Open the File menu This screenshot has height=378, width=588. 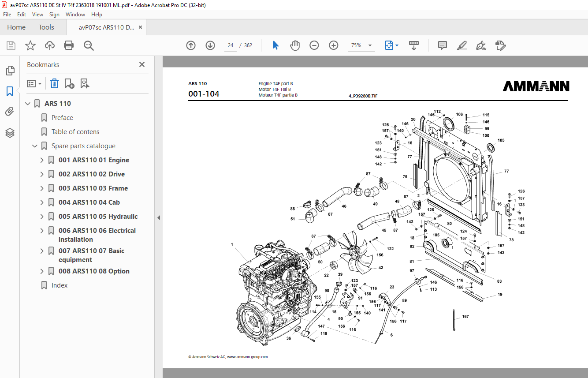(7, 15)
